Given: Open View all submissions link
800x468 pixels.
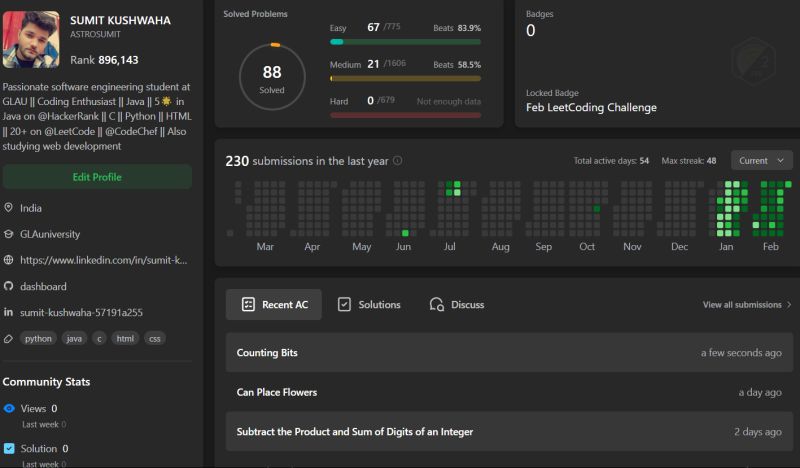Looking at the screenshot, I should [x=747, y=305].
